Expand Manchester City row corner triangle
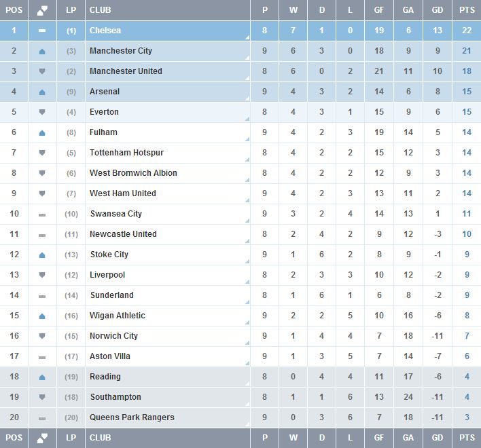Screen dimensions: 481x448 [x=247, y=58]
